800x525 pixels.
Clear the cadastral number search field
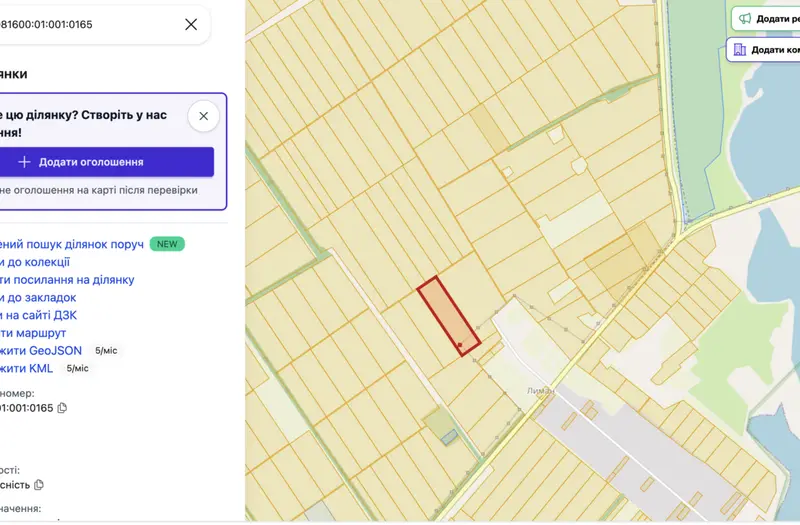coord(191,24)
